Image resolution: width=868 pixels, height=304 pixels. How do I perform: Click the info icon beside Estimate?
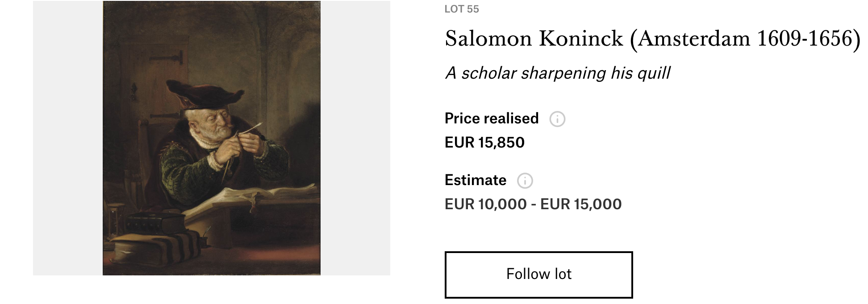pyautogui.click(x=525, y=181)
